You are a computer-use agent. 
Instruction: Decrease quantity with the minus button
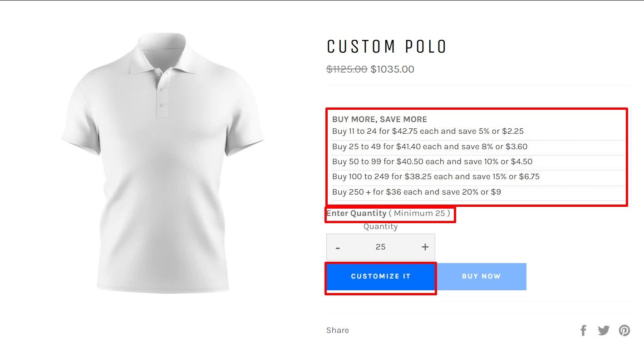coord(338,247)
